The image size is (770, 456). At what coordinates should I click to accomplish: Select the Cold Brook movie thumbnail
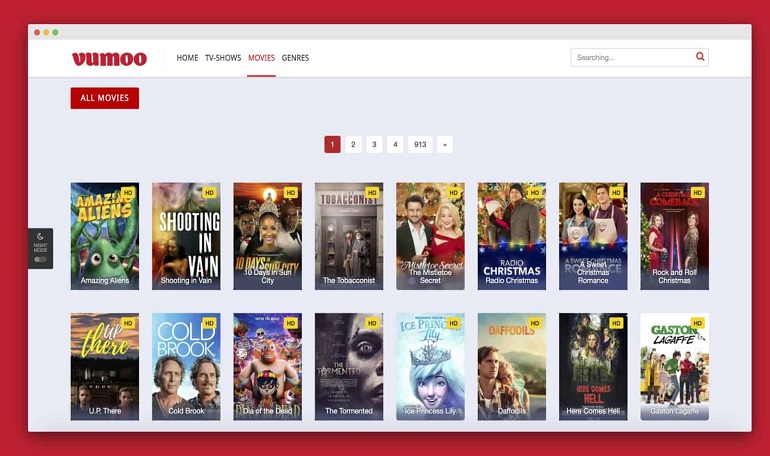186,365
